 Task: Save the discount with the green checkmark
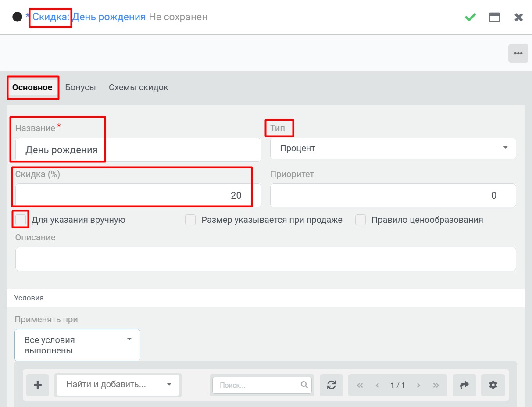tap(470, 17)
